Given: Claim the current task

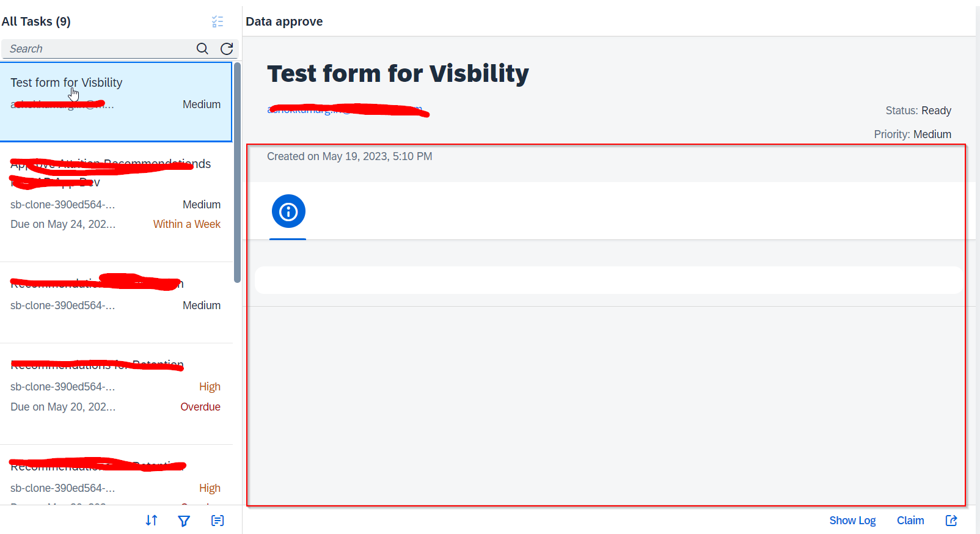Looking at the screenshot, I should pyautogui.click(x=910, y=521).
